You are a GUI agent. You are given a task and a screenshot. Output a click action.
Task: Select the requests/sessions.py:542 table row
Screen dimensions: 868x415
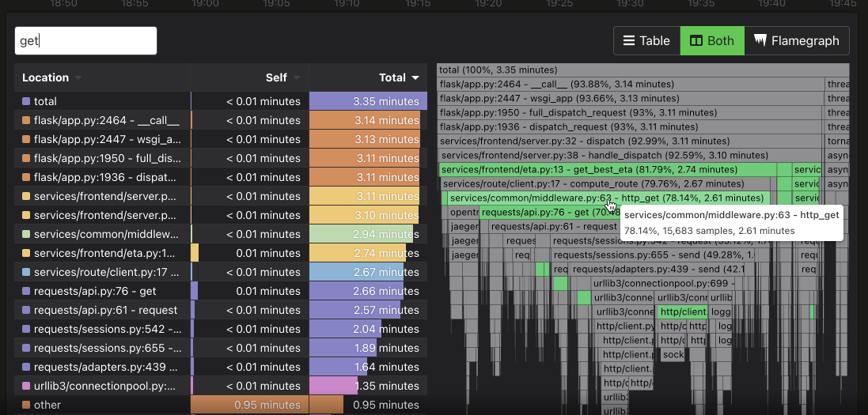coord(221,329)
